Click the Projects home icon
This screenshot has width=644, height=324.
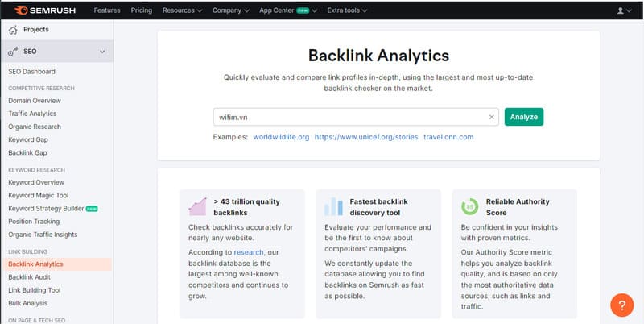[x=13, y=30]
